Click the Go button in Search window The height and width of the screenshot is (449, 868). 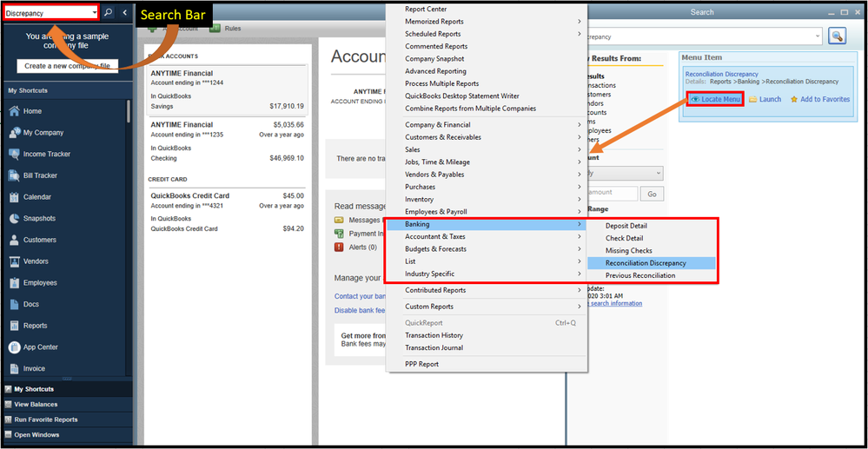point(653,194)
